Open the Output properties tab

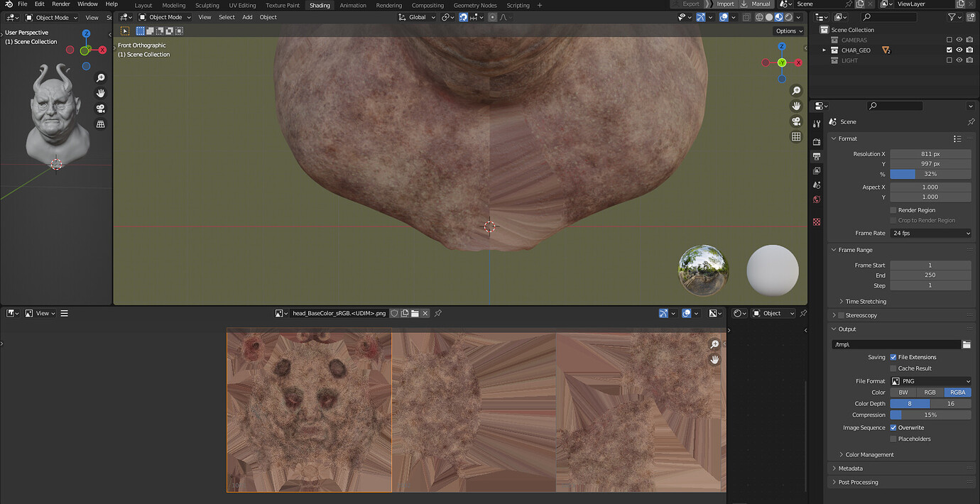(817, 156)
